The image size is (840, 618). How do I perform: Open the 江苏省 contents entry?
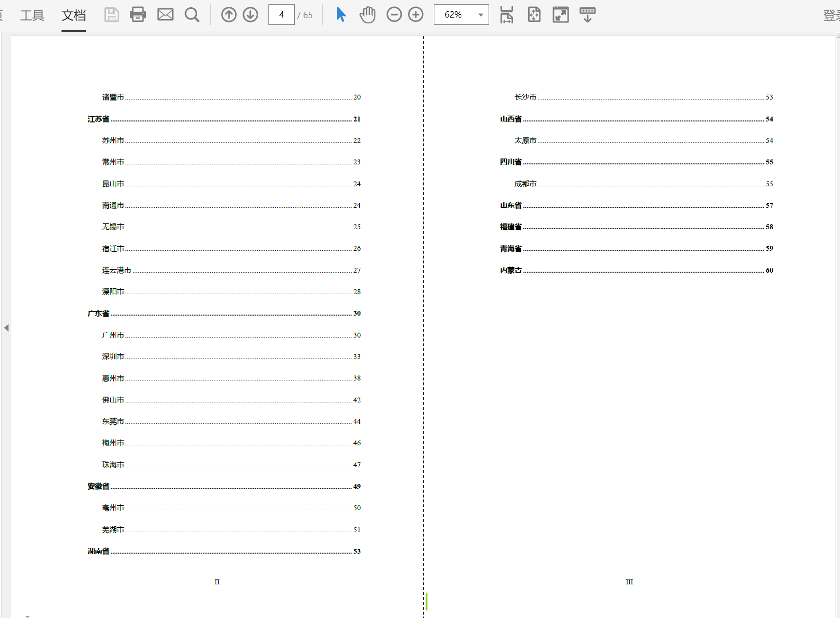[224, 119]
